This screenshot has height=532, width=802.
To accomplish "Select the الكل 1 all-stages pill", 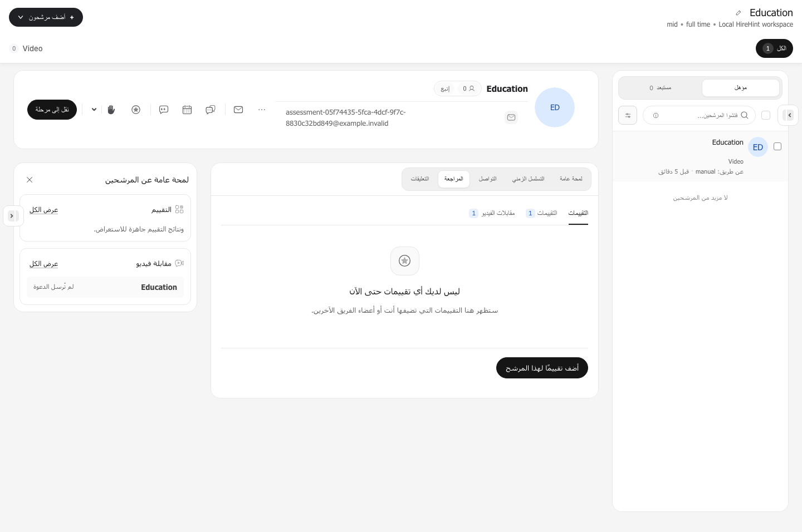I will tap(774, 48).
